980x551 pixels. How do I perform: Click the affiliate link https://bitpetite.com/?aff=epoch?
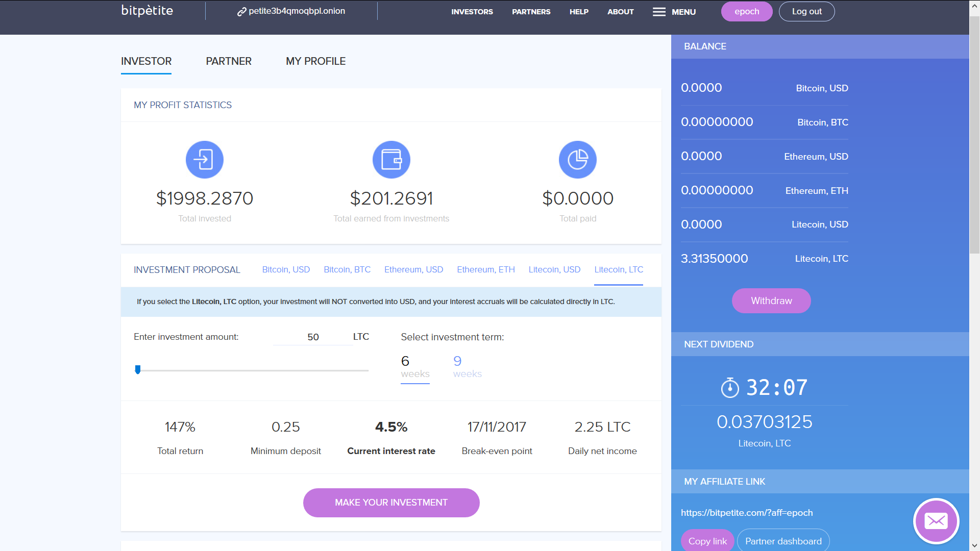click(x=747, y=513)
